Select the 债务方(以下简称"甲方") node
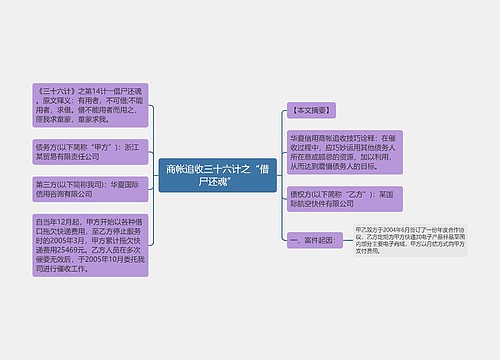Viewport: 500px width, 360px height. [90, 152]
